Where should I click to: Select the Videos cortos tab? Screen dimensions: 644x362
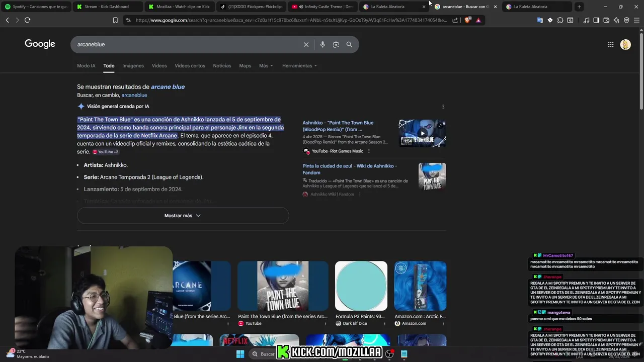pyautogui.click(x=190, y=66)
